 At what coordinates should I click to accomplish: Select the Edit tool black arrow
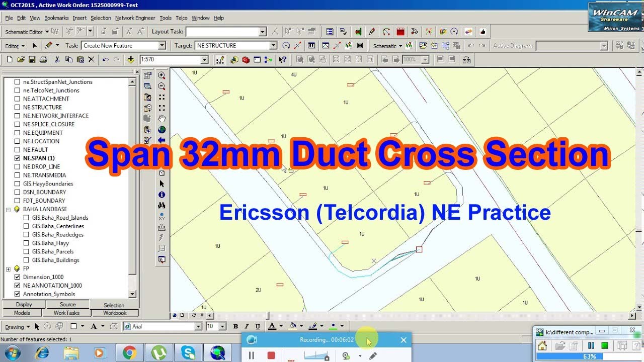coord(35,45)
